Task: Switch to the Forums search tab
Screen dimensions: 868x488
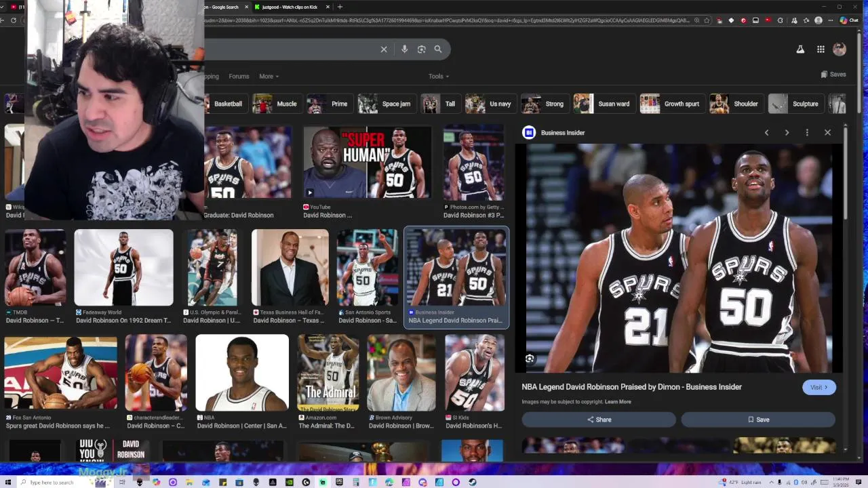Action: (239, 77)
